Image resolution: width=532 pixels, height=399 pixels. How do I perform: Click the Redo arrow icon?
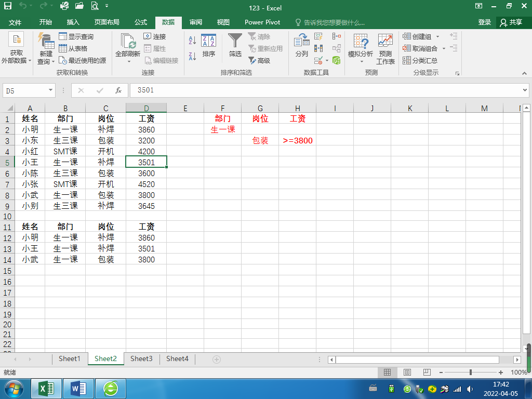point(43,6)
